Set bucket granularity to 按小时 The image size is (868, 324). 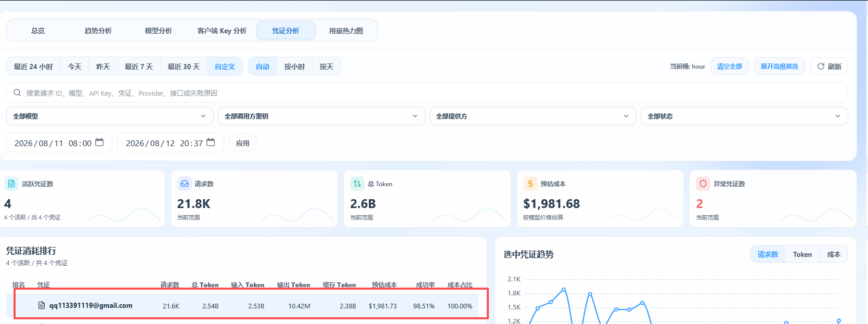(x=294, y=67)
